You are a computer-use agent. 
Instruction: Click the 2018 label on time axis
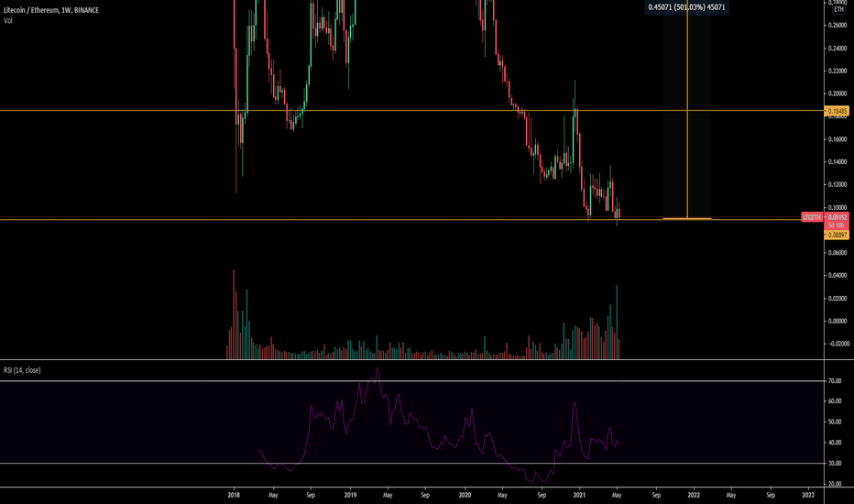(x=234, y=495)
